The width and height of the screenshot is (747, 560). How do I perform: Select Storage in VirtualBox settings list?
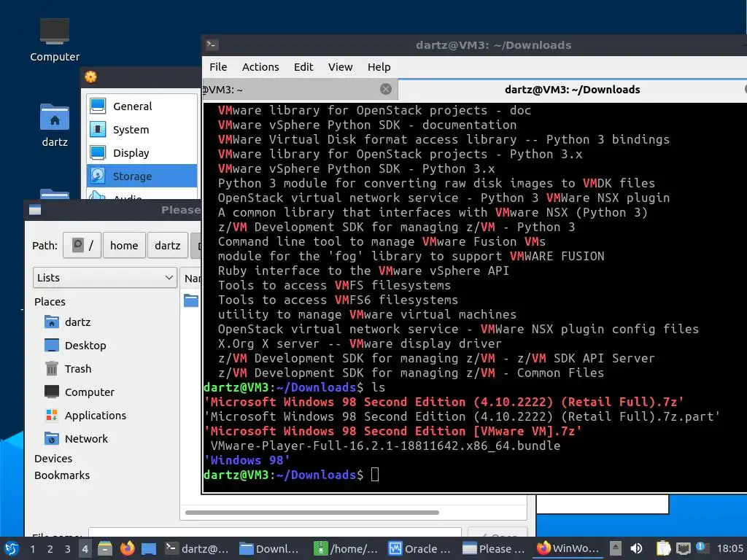(x=142, y=176)
